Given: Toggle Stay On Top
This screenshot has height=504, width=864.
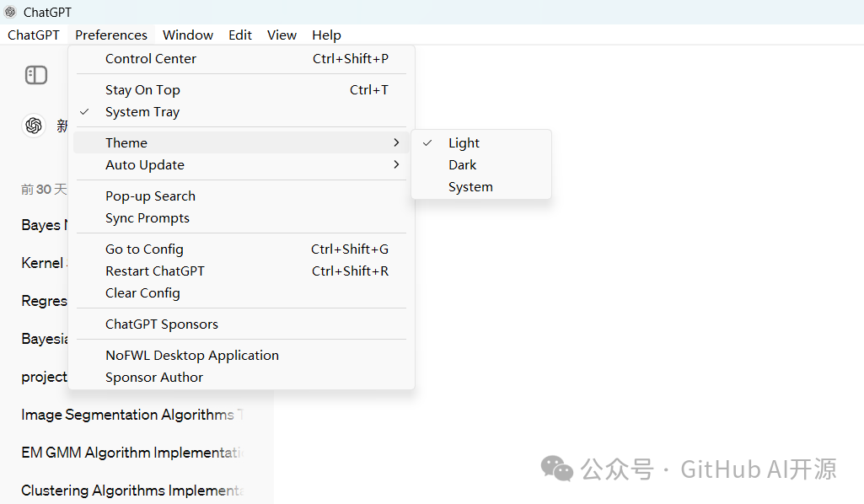Looking at the screenshot, I should [x=241, y=90].
